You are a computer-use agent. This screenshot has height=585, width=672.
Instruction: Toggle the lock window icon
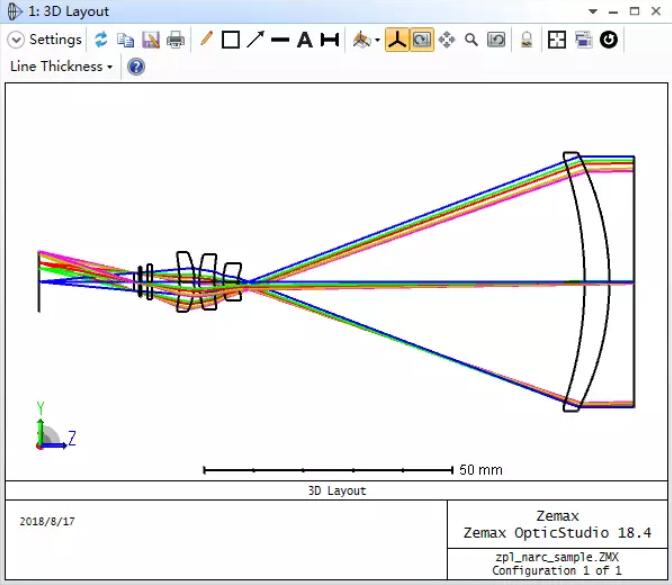tap(526, 40)
